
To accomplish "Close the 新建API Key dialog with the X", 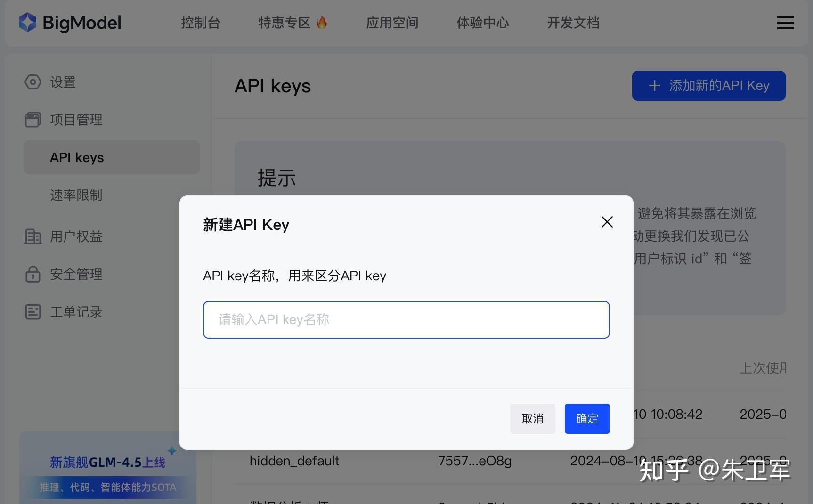I will click(607, 222).
